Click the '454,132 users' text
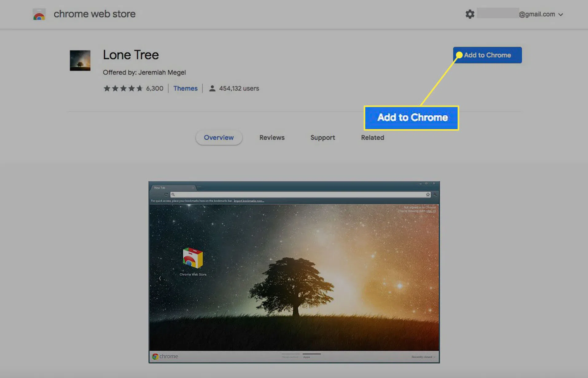The height and width of the screenshot is (378, 588). 239,88
